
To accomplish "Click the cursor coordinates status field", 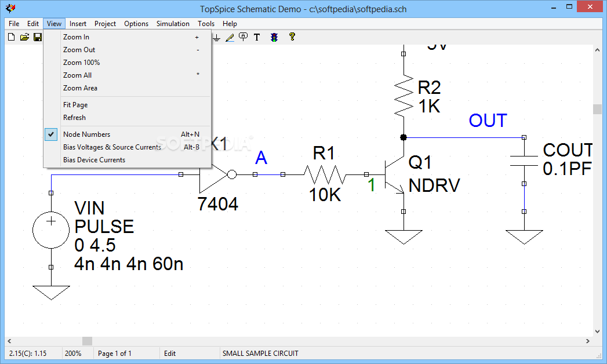I will (33, 353).
